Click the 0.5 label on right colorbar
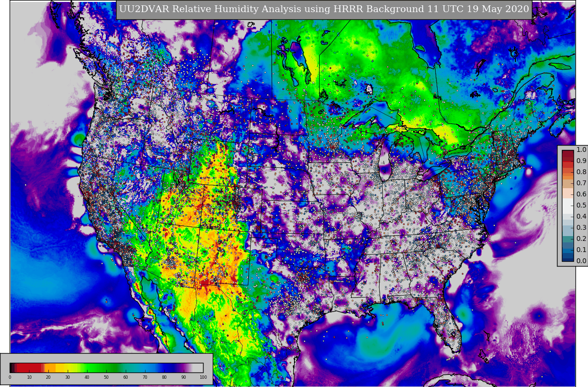This screenshot has height=387, width=588. click(581, 205)
